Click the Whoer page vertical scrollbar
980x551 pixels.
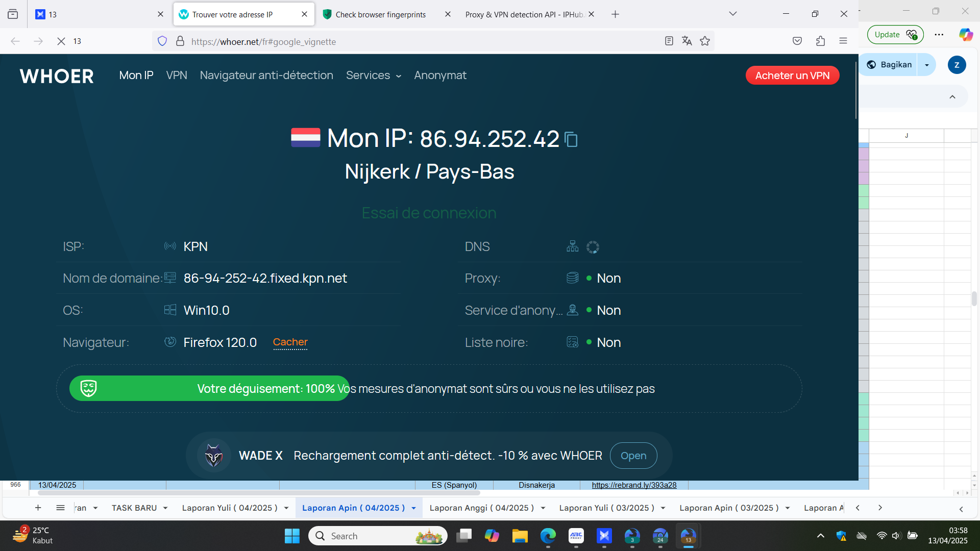click(856, 91)
